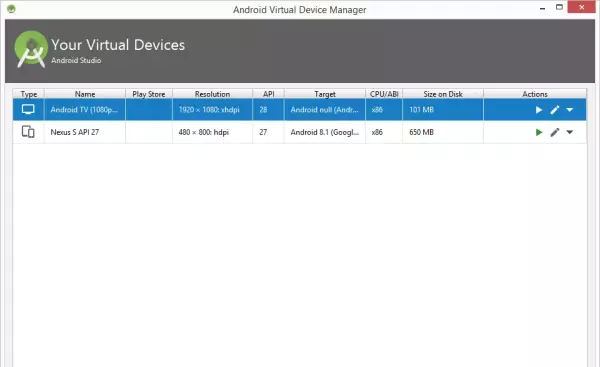Sort devices by Name column header
The width and height of the screenshot is (600, 367).
tap(85, 94)
